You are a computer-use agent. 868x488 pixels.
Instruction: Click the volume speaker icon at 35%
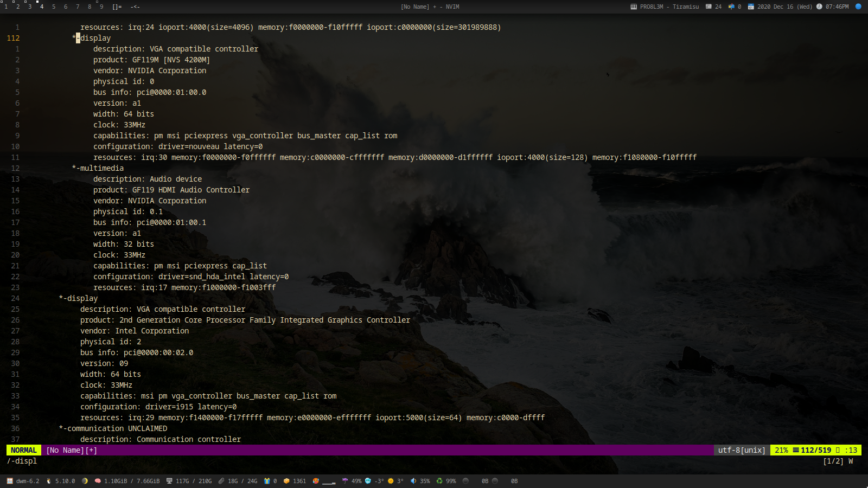point(413,481)
